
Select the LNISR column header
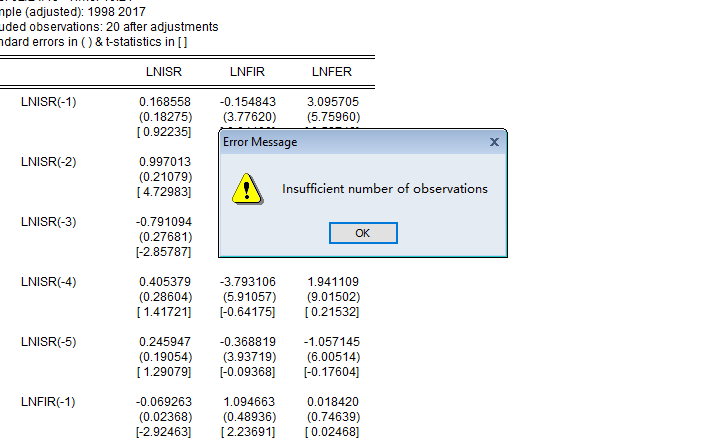point(164,72)
